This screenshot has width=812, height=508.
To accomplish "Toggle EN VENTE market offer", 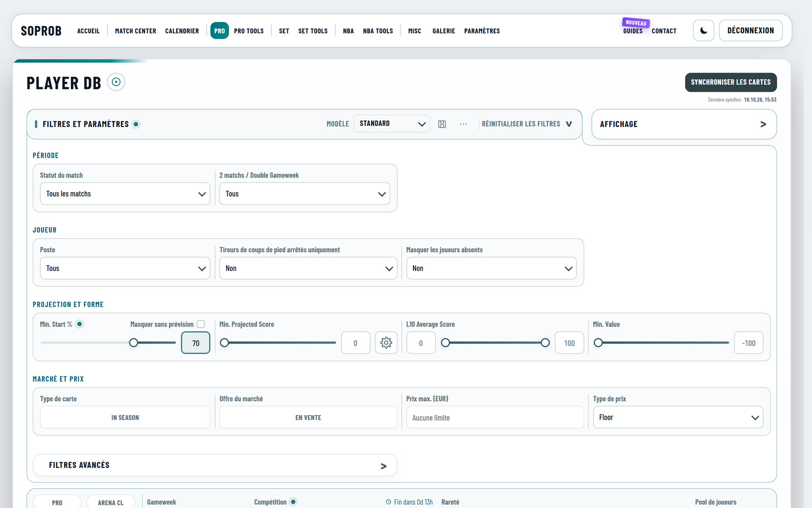I will click(x=308, y=417).
